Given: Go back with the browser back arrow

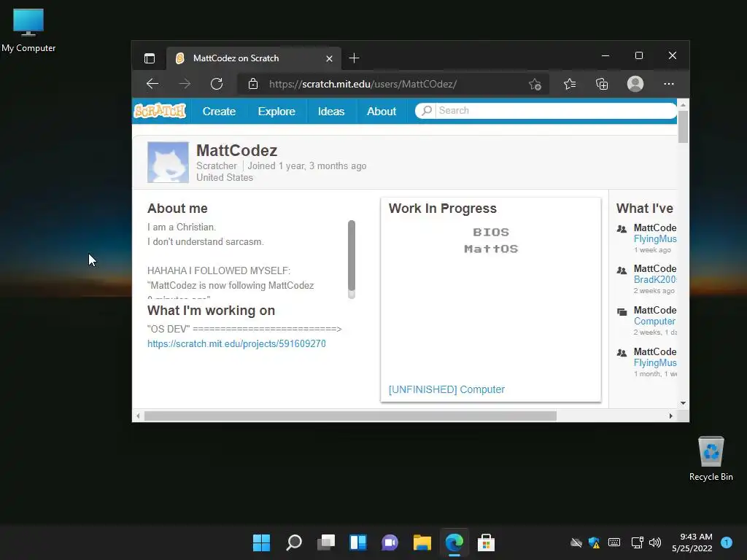Looking at the screenshot, I should pos(152,84).
